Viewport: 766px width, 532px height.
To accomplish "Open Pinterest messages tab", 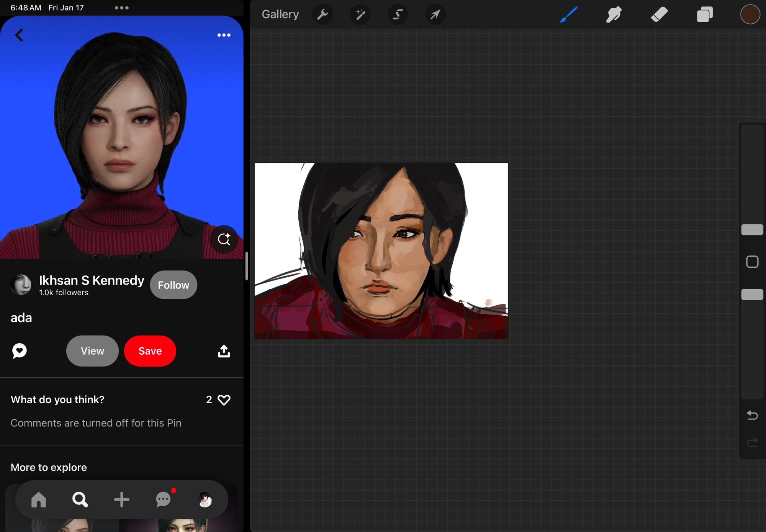I will [164, 499].
